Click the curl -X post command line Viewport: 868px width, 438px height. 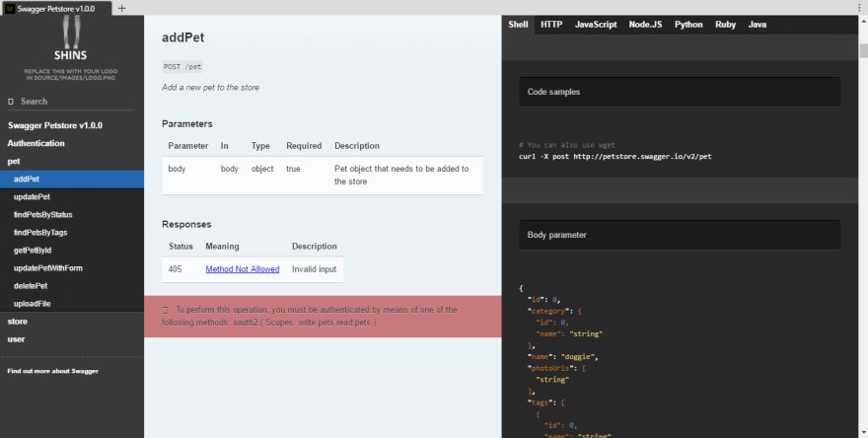pyautogui.click(x=615, y=157)
